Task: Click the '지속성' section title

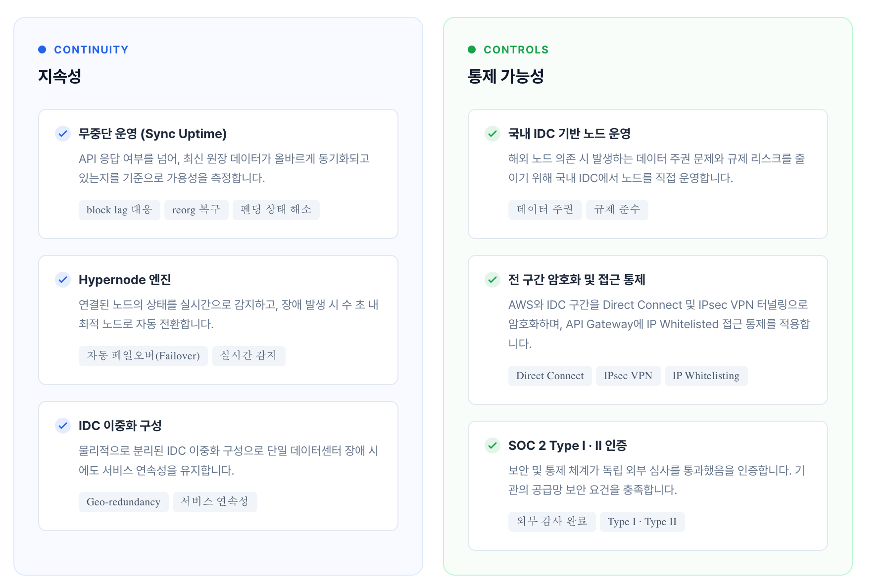Action: pos(60,76)
